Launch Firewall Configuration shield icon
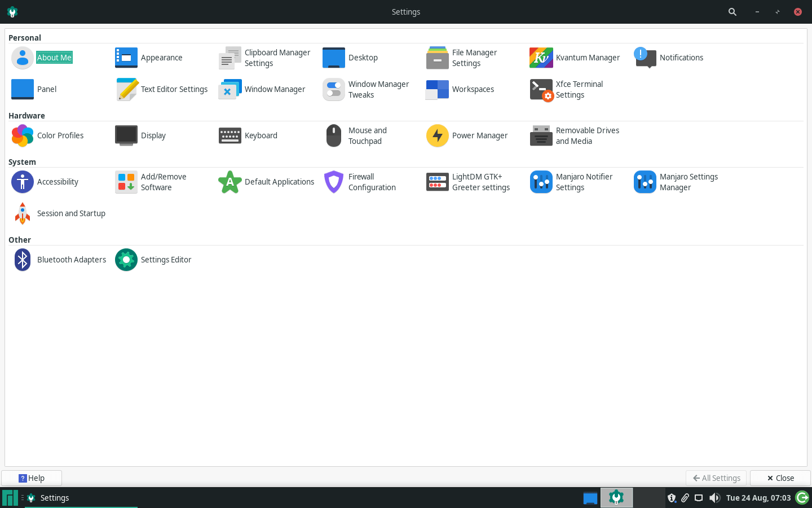 (333, 182)
